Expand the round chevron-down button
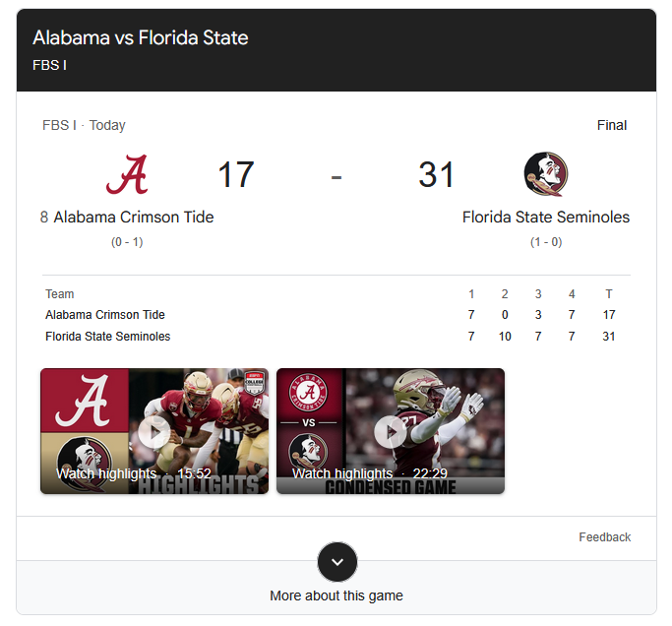Image resolution: width=672 pixels, height=626 pixels. [337, 562]
